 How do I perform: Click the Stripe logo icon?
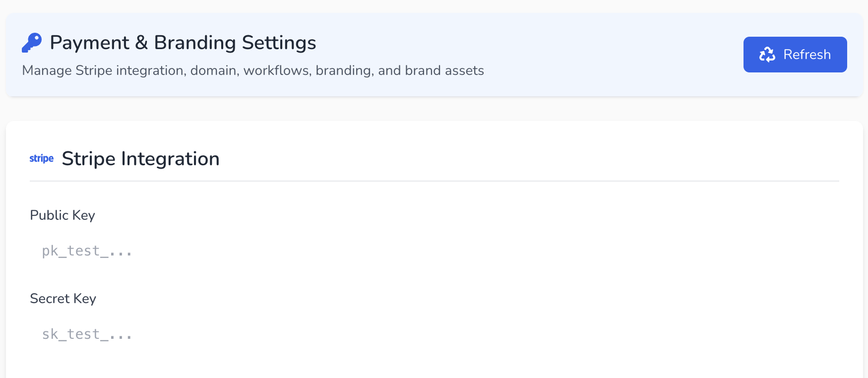coord(42,159)
